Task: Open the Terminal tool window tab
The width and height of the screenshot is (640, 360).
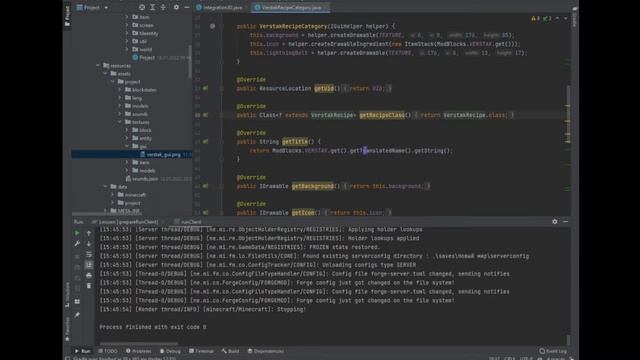Action: [x=201, y=351]
